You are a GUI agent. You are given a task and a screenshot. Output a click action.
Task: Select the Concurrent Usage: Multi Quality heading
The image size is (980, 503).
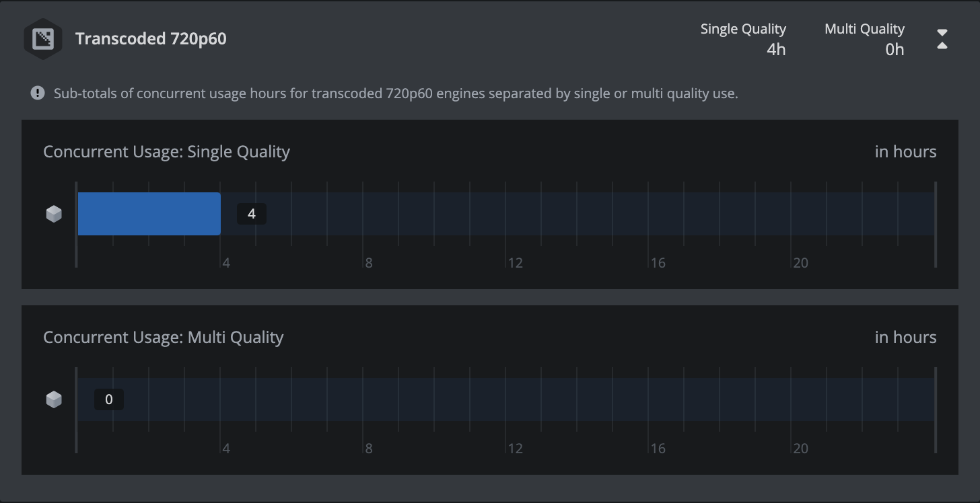[x=164, y=337]
